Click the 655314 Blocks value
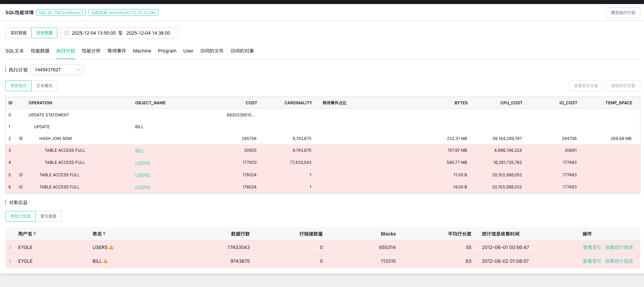The width and height of the screenshot is (644, 287). pyautogui.click(x=387, y=247)
